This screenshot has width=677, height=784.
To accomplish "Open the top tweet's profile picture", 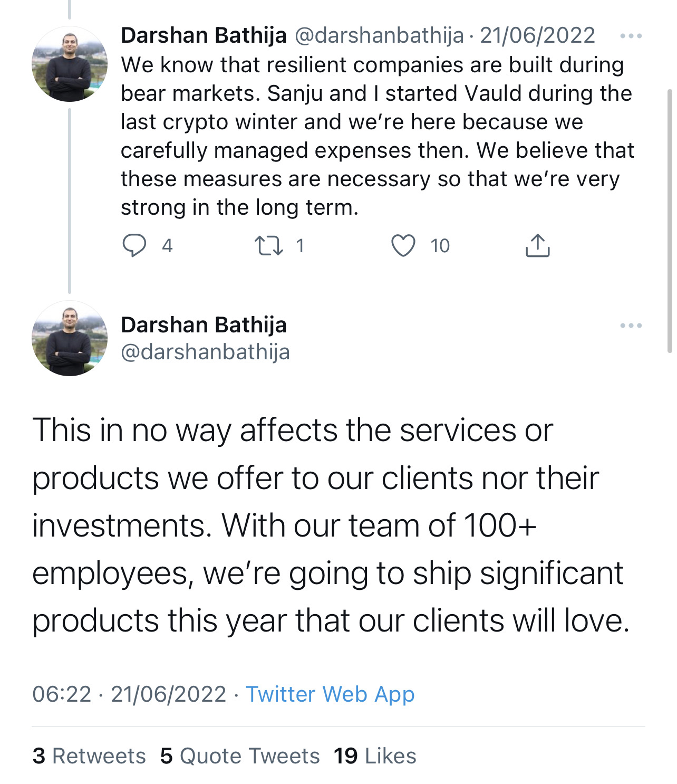I will pyautogui.click(x=70, y=64).
